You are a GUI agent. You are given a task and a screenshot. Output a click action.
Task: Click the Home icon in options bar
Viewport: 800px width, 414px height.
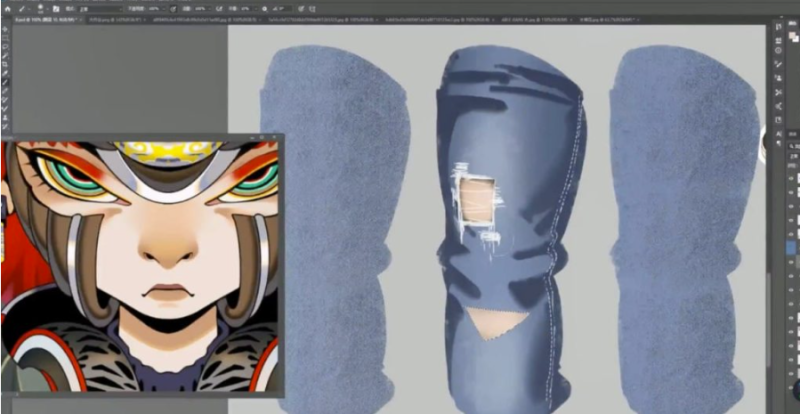point(7,8)
